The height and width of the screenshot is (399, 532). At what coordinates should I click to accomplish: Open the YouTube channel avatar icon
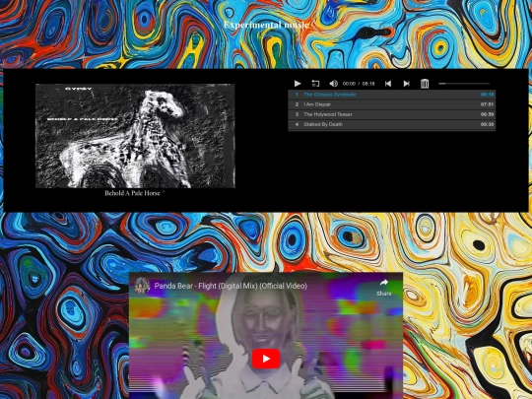click(142, 286)
